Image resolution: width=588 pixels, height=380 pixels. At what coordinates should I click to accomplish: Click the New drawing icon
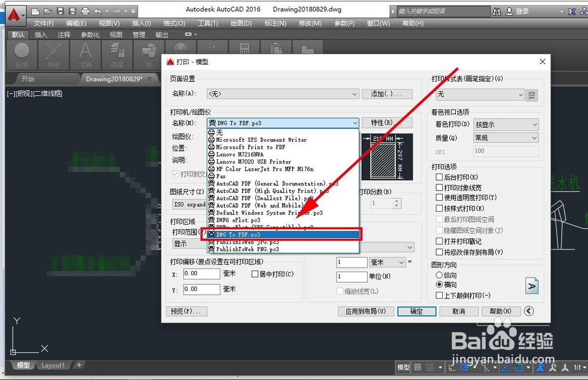click(35, 11)
